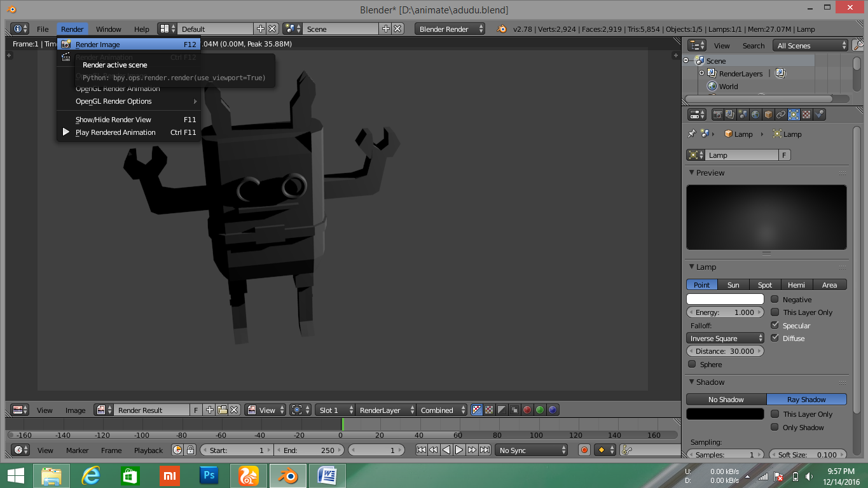Enable Ray Shadow for the lamp
868x488 pixels.
point(806,399)
